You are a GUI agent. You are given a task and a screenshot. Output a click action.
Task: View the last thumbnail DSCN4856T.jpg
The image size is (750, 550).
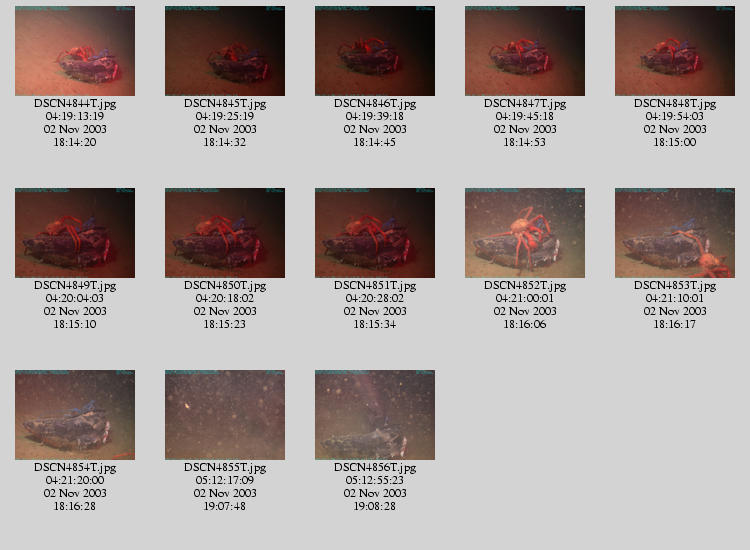pyautogui.click(x=375, y=415)
